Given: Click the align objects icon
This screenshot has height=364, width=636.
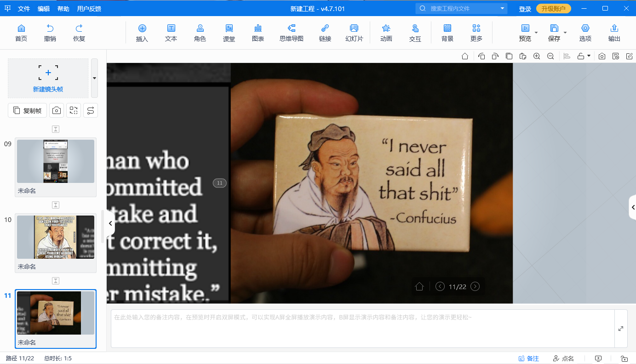Looking at the screenshot, I should click(567, 56).
